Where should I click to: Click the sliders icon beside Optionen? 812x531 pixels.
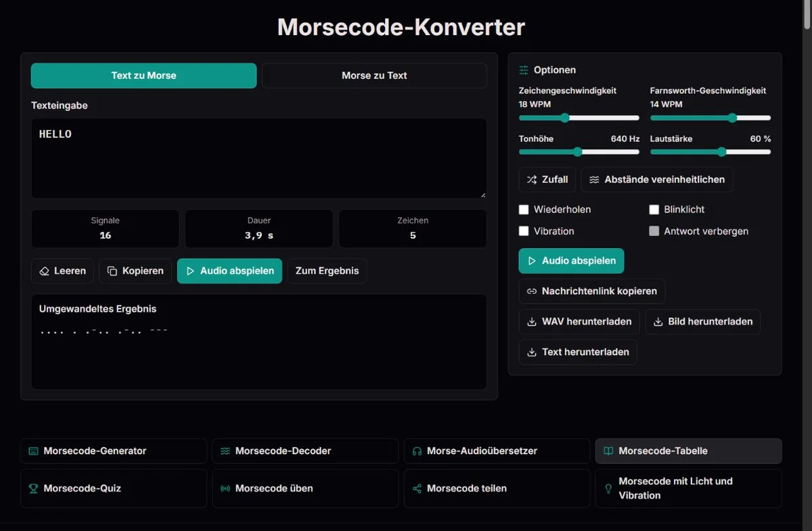click(524, 70)
